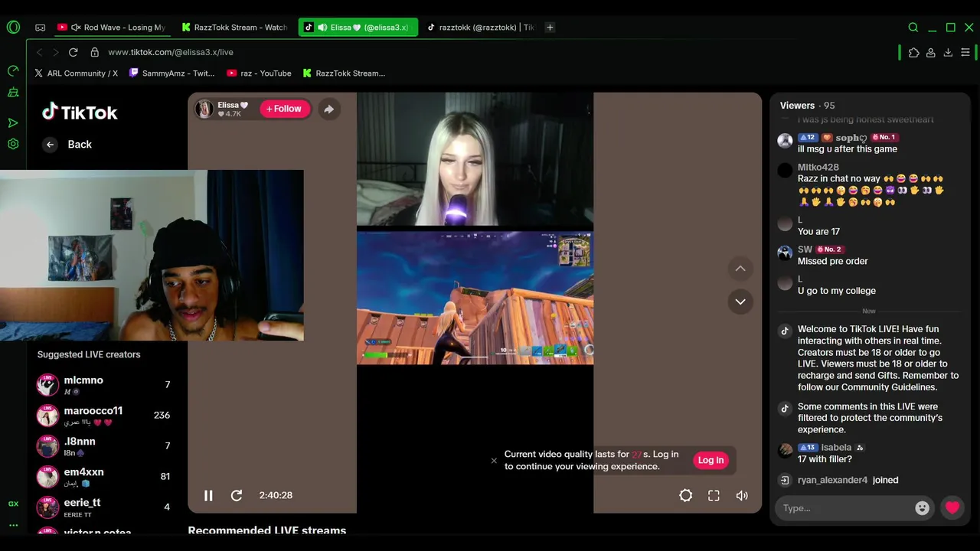Open GX Control speedometer icon in sidebar
The height and width of the screenshot is (551, 980).
click(13, 71)
